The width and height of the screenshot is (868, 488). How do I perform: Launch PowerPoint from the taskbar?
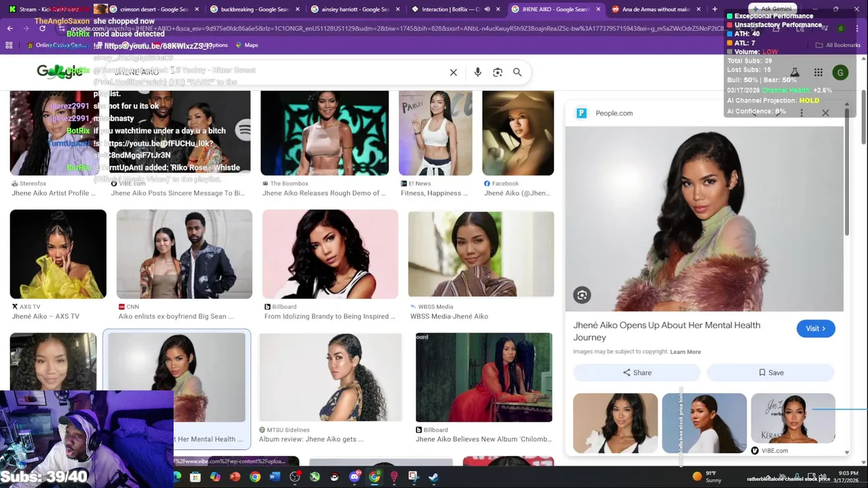tap(235, 477)
